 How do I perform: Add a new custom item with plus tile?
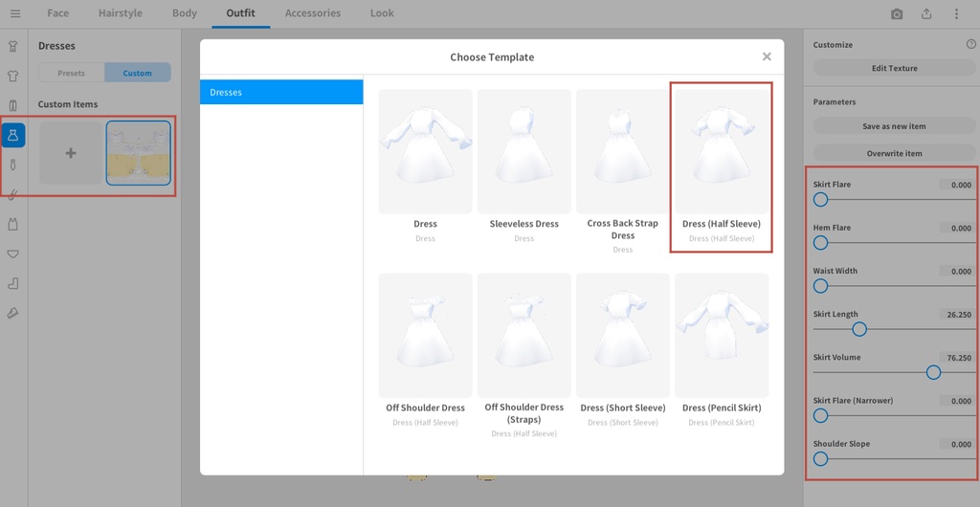point(71,153)
